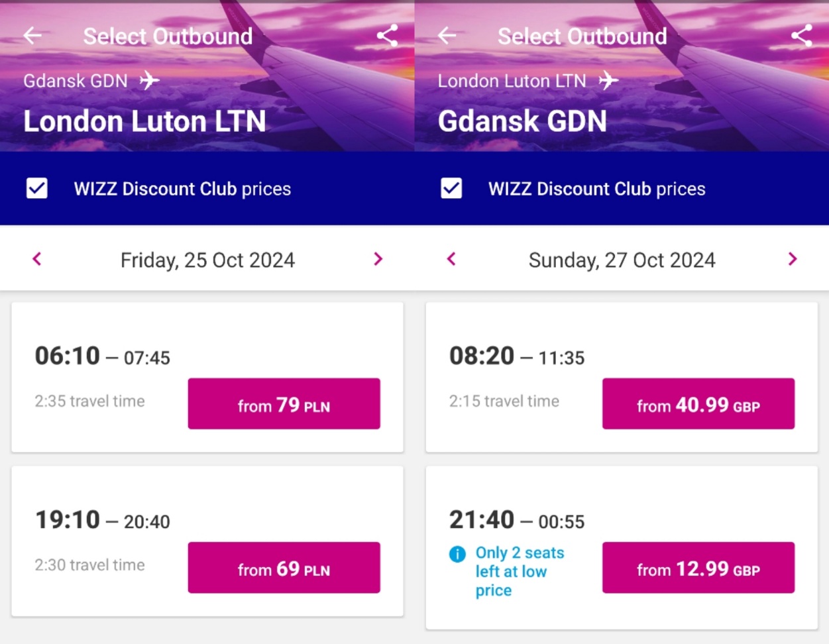829x644 pixels.
Task: Tap the Only 2 seats left notice
Action: 520,571
